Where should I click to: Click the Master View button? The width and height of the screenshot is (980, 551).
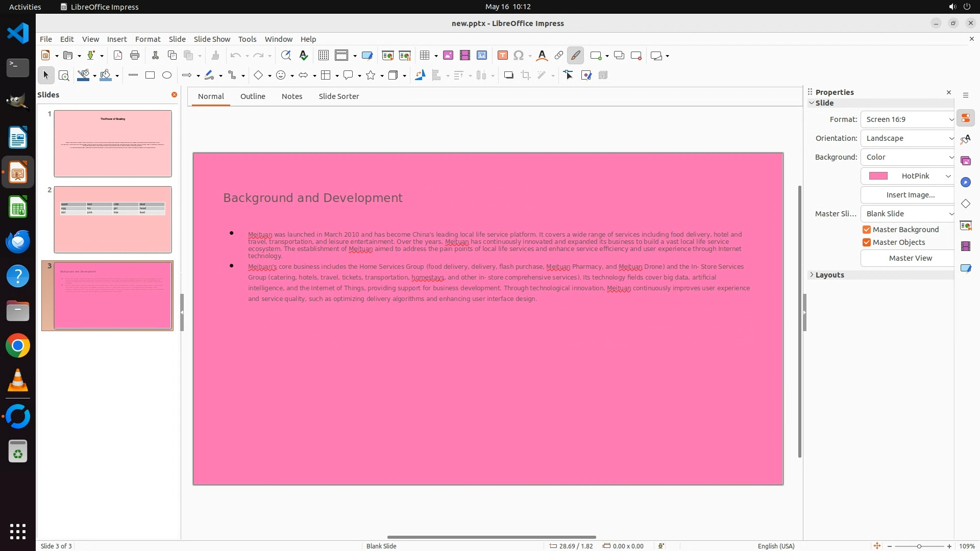coord(910,258)
